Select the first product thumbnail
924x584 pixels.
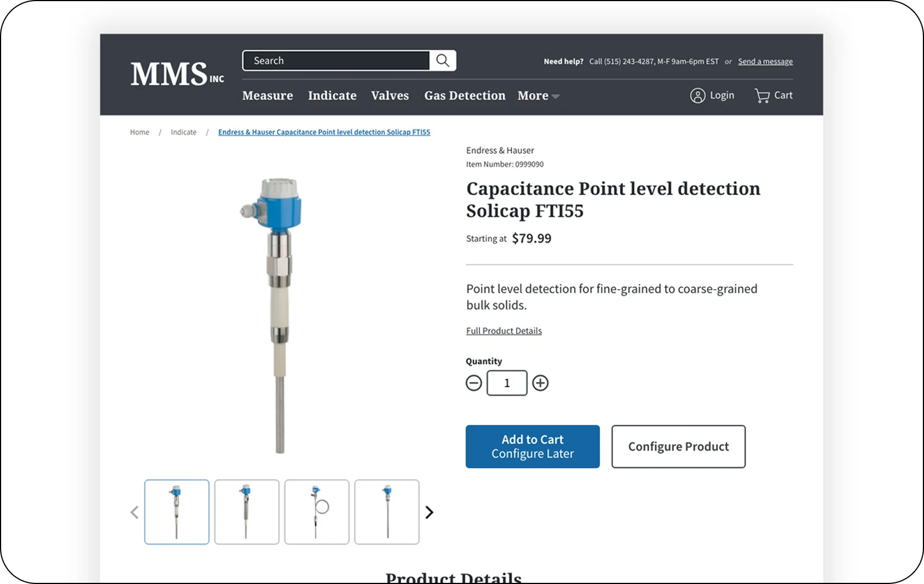(177, 512)
